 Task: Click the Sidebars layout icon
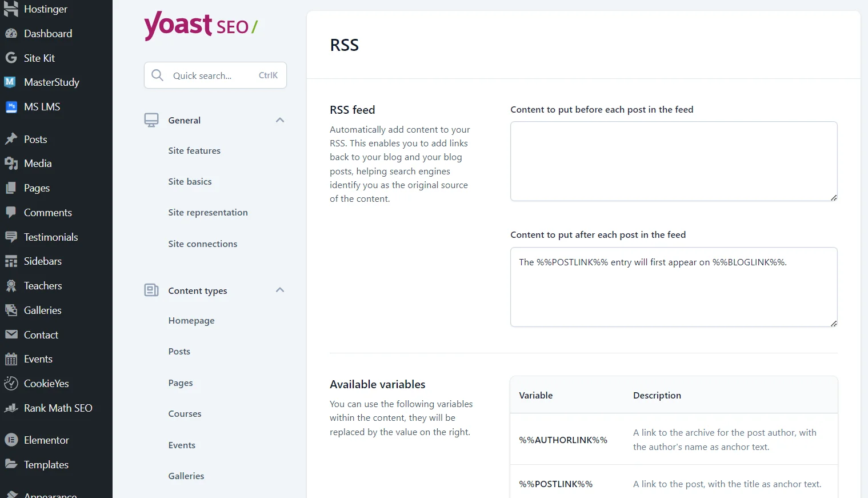click(x=11, y=261)
